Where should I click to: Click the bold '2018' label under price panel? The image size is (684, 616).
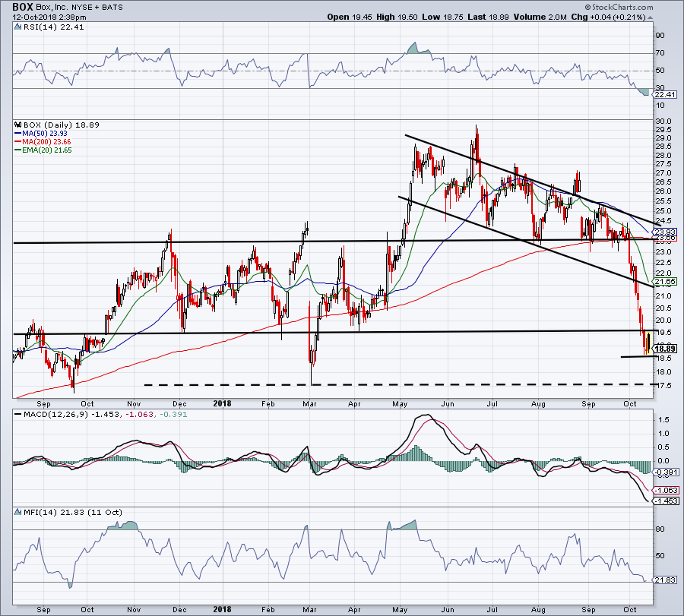pos(222,403)
